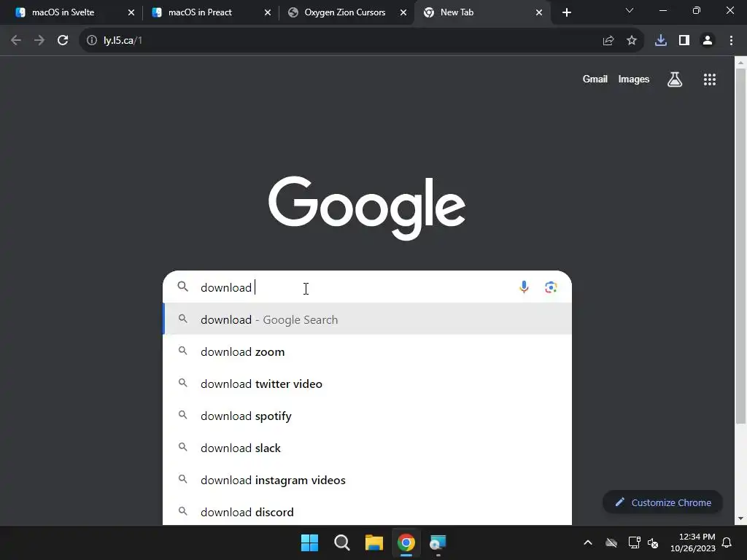Screen dimensions: 747x560
Task: Click scrollbar down arrow
Action: 740,518
